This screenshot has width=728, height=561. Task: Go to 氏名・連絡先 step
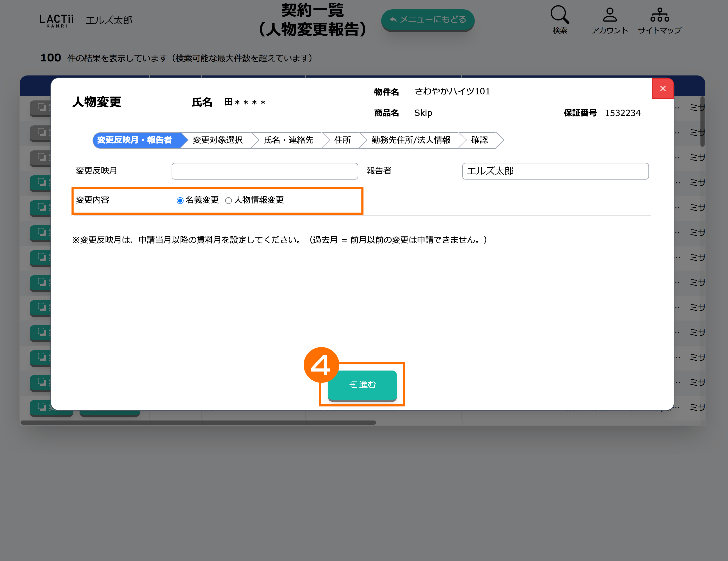[x=288, y=140]
